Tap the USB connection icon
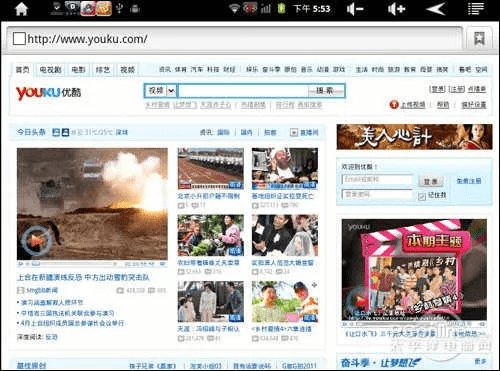This screenshot has height=371, width=500. pos(120,9)
